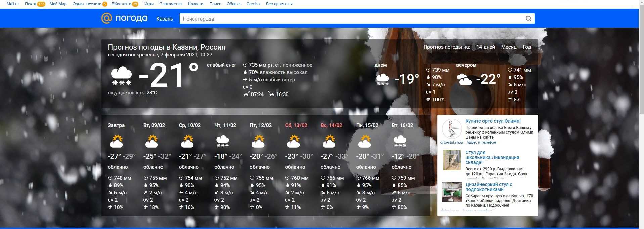Screen dimensions: 644x229
Task: Show the Месяц forecast
Action: coord(509,47)
